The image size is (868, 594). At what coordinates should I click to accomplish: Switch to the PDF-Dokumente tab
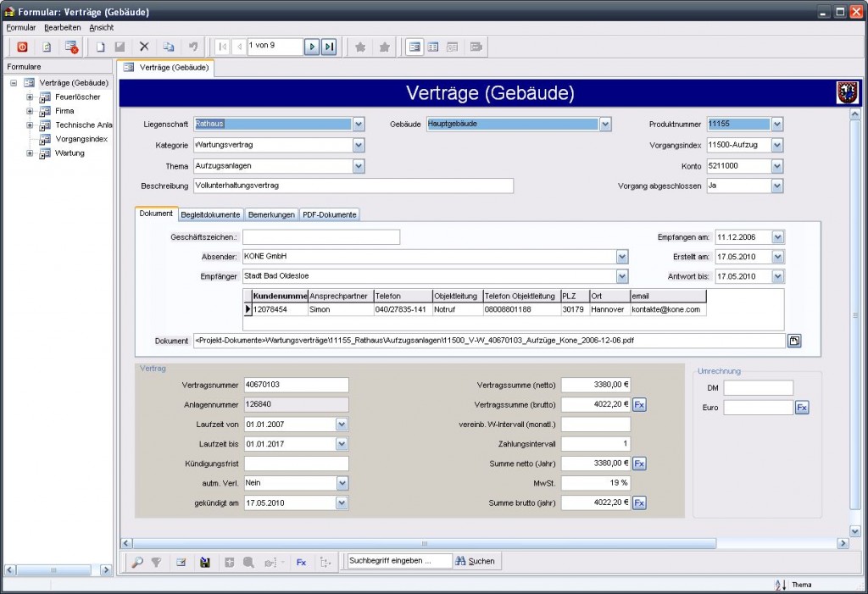pos(330,214)
